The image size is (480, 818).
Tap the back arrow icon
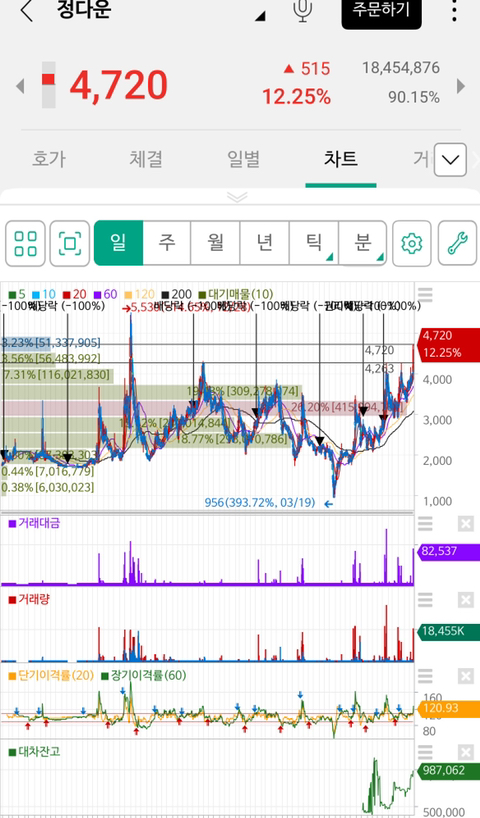click(x=27, y=10)
